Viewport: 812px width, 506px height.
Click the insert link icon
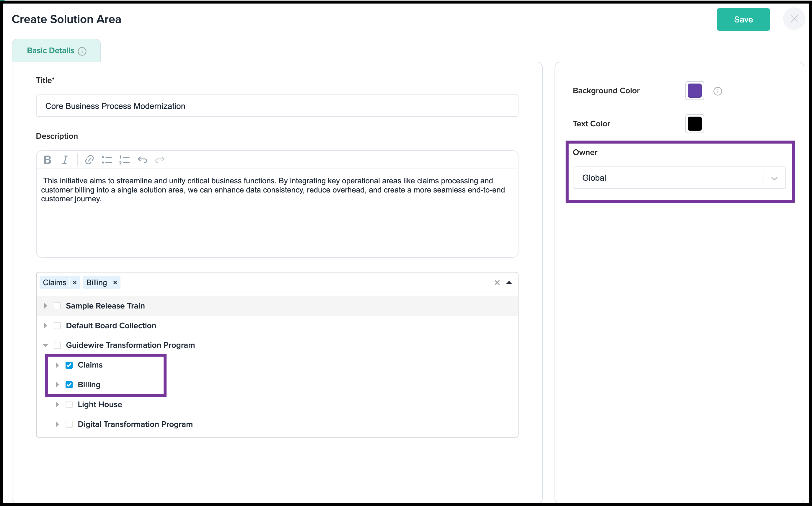[89, 160]
